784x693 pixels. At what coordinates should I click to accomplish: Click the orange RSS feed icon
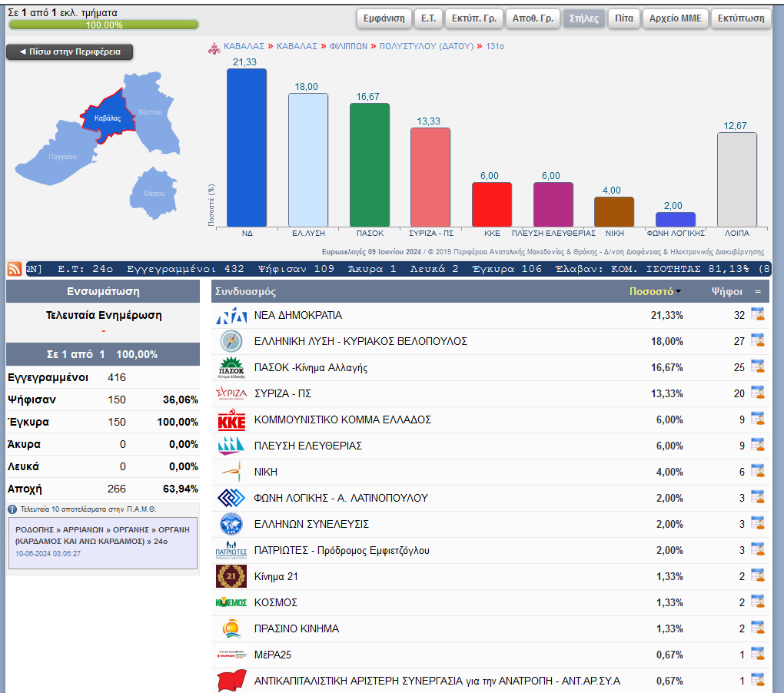tap(15, 269)
